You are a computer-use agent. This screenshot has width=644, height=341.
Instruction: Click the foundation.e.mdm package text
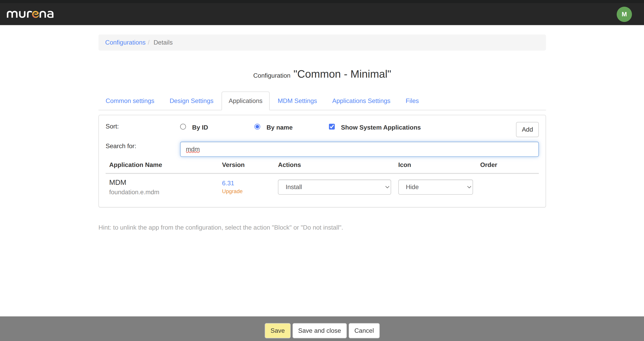tap(134, 192)
